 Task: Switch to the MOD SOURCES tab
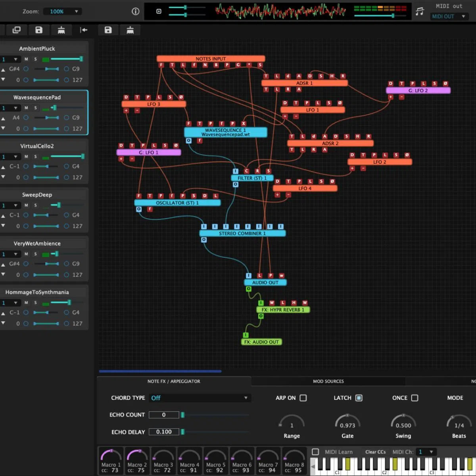tap(328, 381)
